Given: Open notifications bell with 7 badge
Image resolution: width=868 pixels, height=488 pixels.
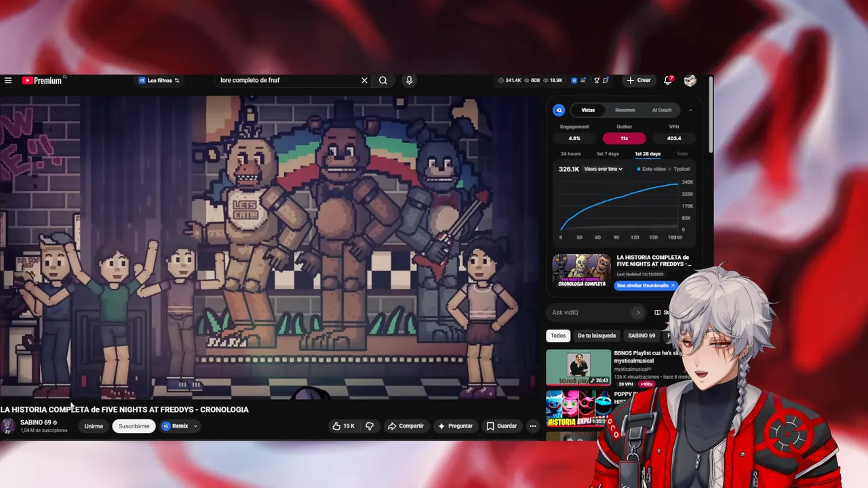Looking at the screenshot, I should click(x=668, y=80).
